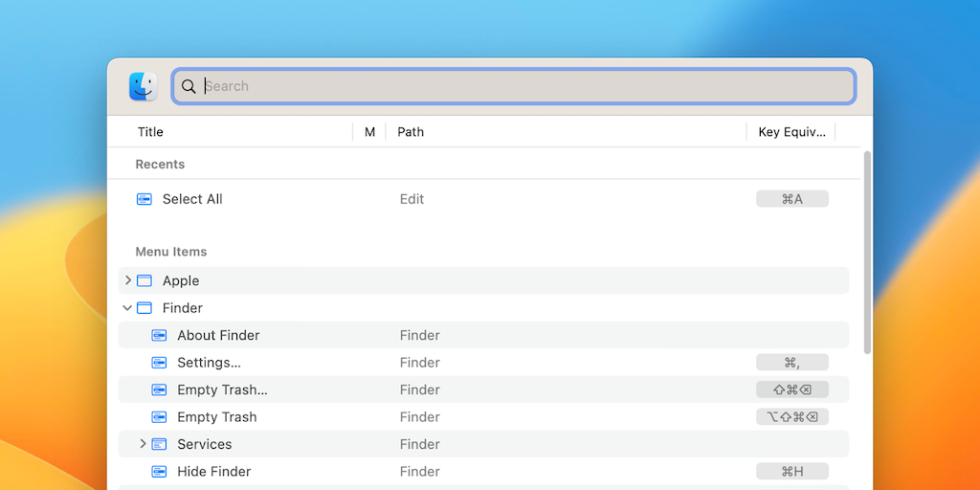The height and width of the screenshot is (490, 980).
Task: Sort by the Title column header
Action: tap(150, 132)
